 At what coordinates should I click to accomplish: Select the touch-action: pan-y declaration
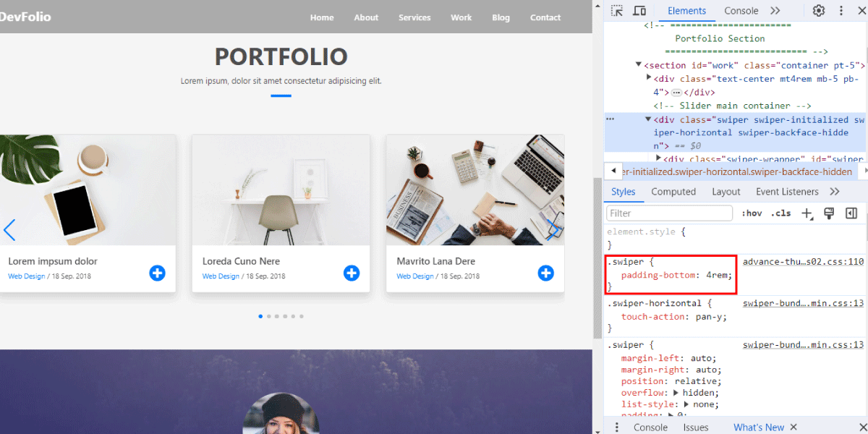tap(674, 317)
